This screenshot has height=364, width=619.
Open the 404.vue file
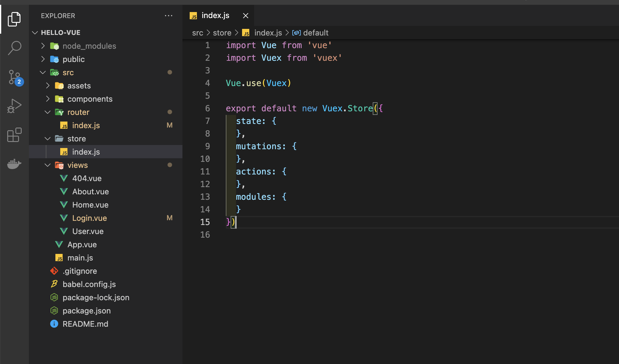(x=106, y=178)
